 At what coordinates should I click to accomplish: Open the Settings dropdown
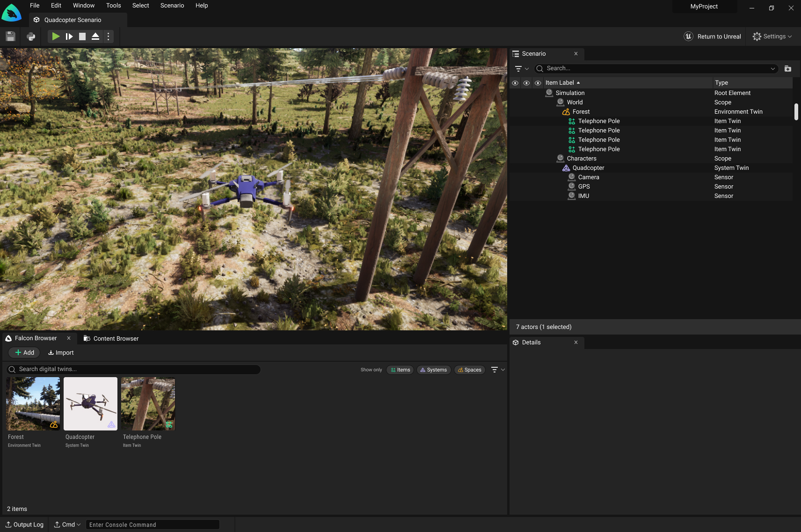pos(772,36)
